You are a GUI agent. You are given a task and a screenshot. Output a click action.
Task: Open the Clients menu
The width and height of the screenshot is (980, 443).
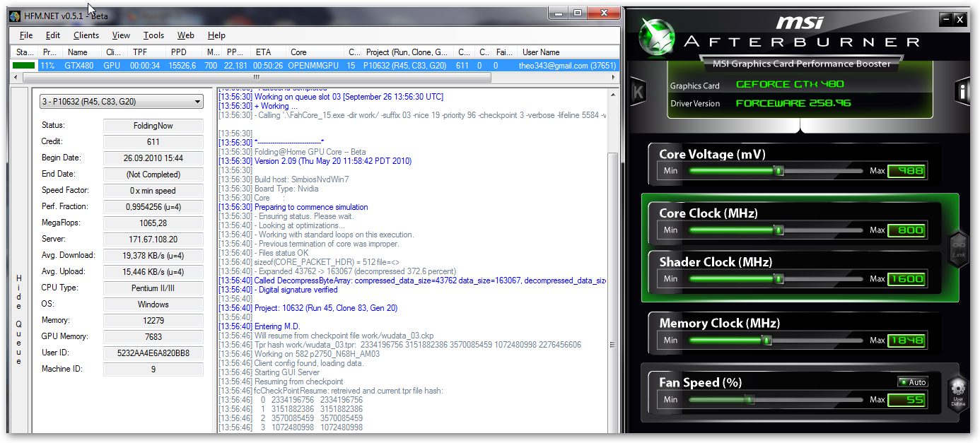[86, 35]
